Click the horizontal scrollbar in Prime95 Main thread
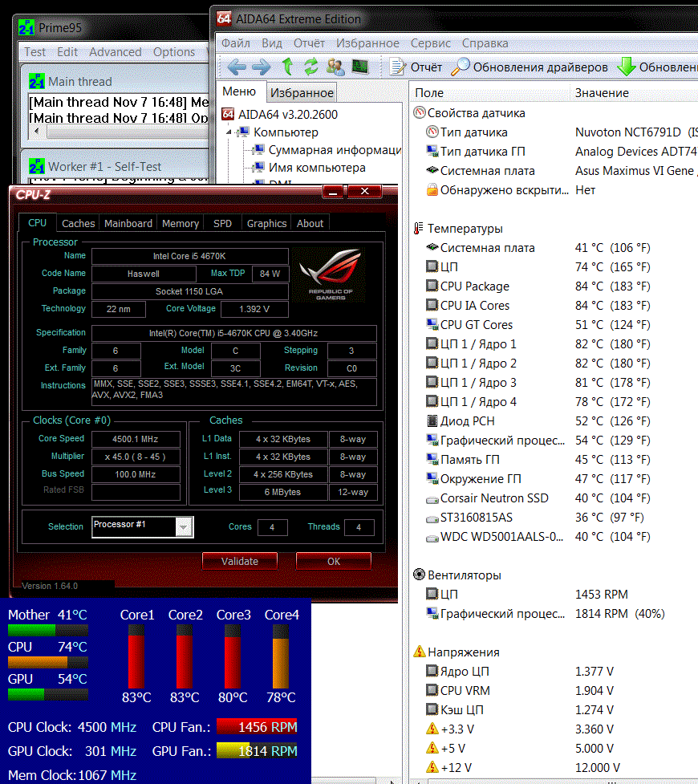 120,132
